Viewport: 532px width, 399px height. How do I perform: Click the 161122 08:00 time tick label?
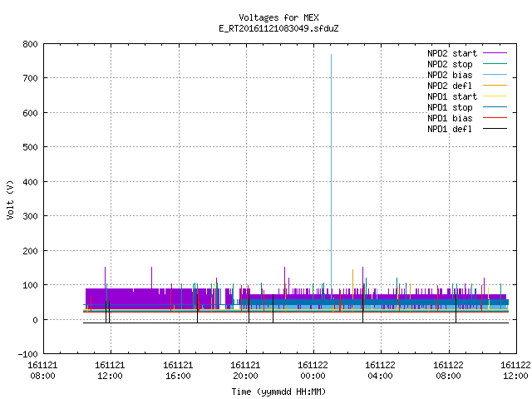pyautogui.click(x=448, y=371)
